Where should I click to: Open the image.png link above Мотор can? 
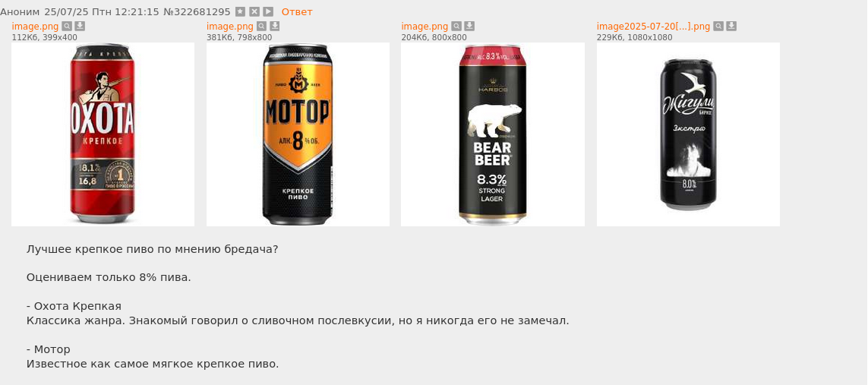(230, 27)
